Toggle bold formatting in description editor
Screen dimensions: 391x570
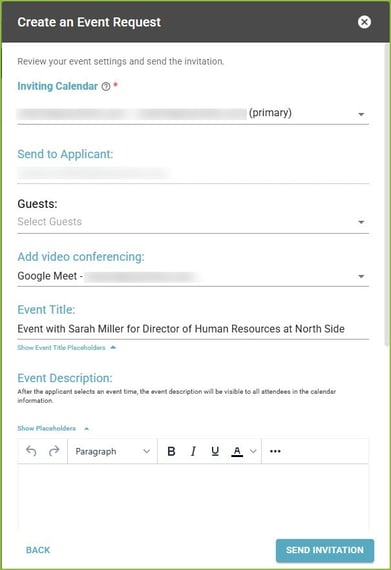[x=171, y=451]
